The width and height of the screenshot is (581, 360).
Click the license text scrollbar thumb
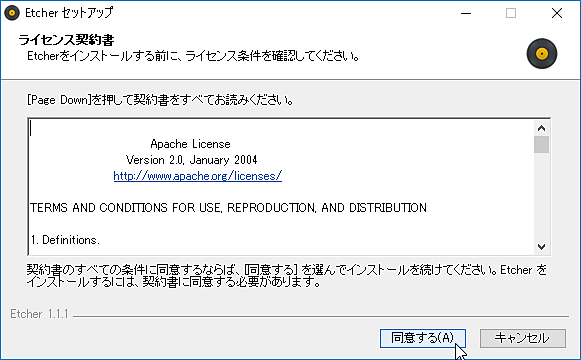pyautogui.click(x=541, y=144)
